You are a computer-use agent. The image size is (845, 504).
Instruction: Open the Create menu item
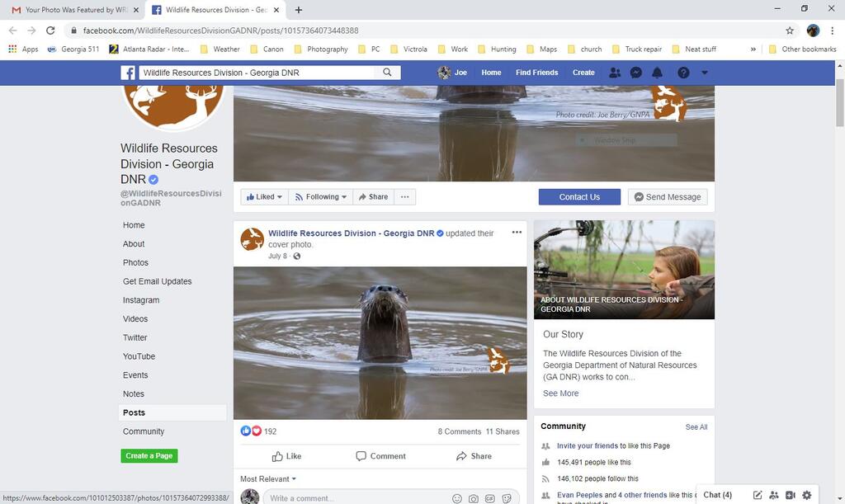point(583,73)
